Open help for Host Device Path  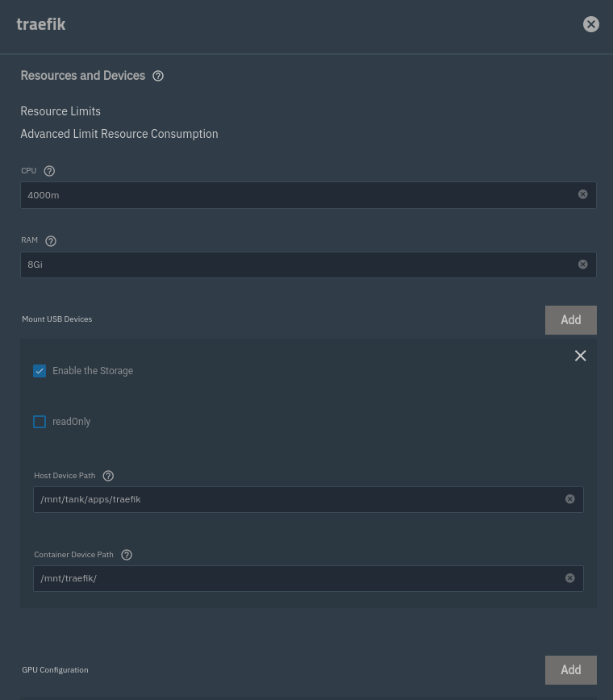(108, 475)
